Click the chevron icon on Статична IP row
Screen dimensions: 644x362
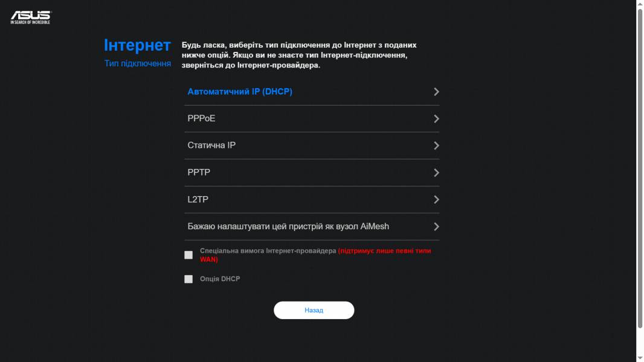pos(436,145)
